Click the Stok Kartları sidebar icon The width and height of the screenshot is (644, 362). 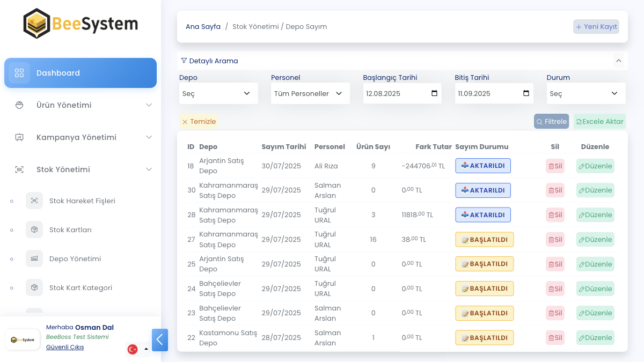click(x=34, y=230)
